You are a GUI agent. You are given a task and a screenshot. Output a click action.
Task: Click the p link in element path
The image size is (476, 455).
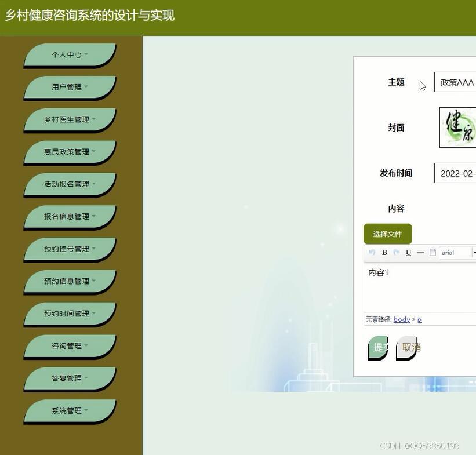pyautogui.click(x=419, y=319)
